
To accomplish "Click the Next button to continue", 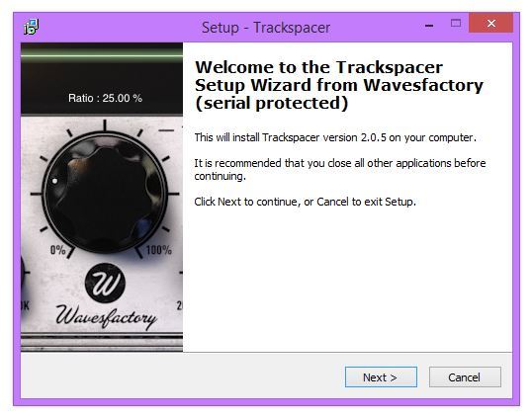I will pyautogui.click(x=381, y=376).
